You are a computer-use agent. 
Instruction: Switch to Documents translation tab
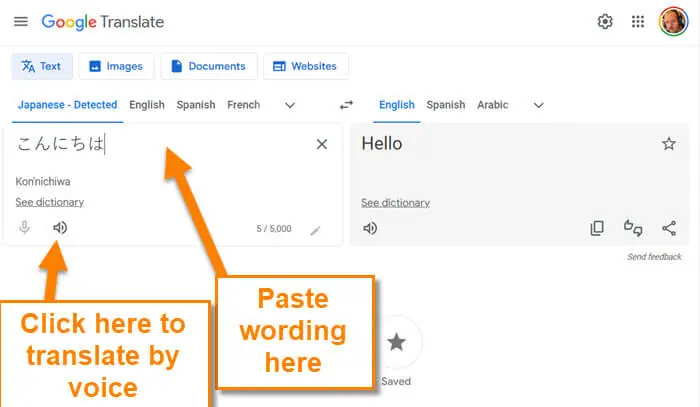(209, 66)
